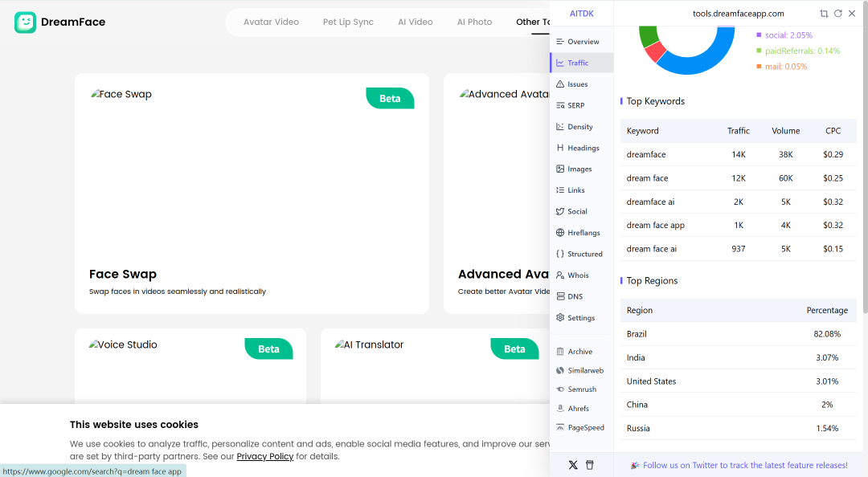Click the Percentage column header

pos(827,311)
